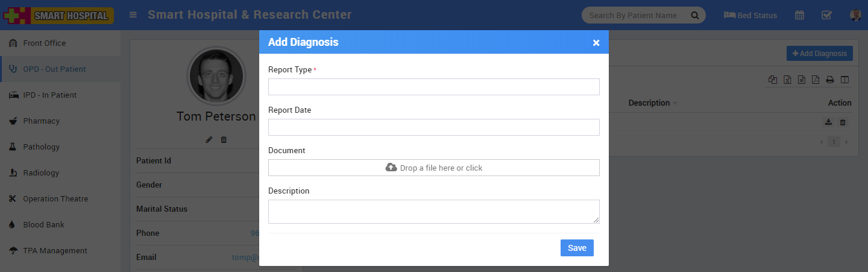Edit patient with pencil icon
The image size is (868, 272).
point(209,140)
